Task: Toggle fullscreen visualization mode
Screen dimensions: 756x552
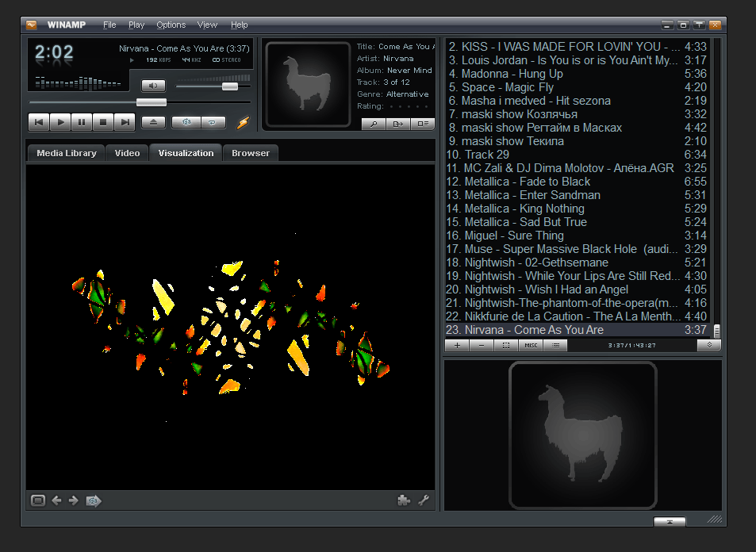Action: click(38, 500)
